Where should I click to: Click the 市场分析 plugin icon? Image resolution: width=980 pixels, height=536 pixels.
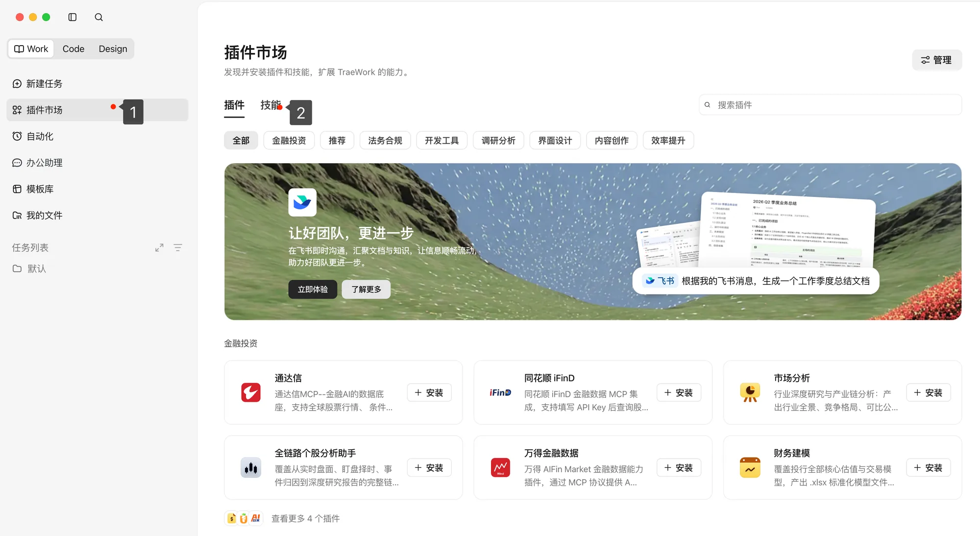pyautogui.click(x=750, y=392)
